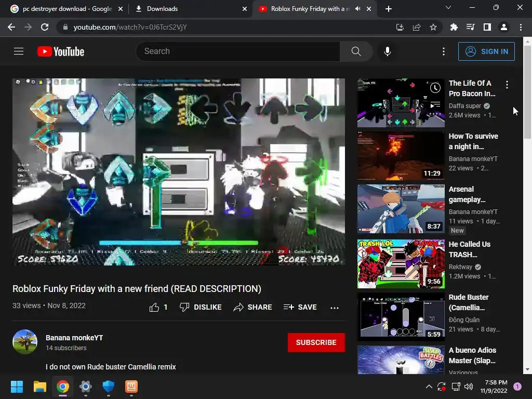The image size is (532, 399).
Task: Open How To survive a night thumbnail
Action: [401, 156]
